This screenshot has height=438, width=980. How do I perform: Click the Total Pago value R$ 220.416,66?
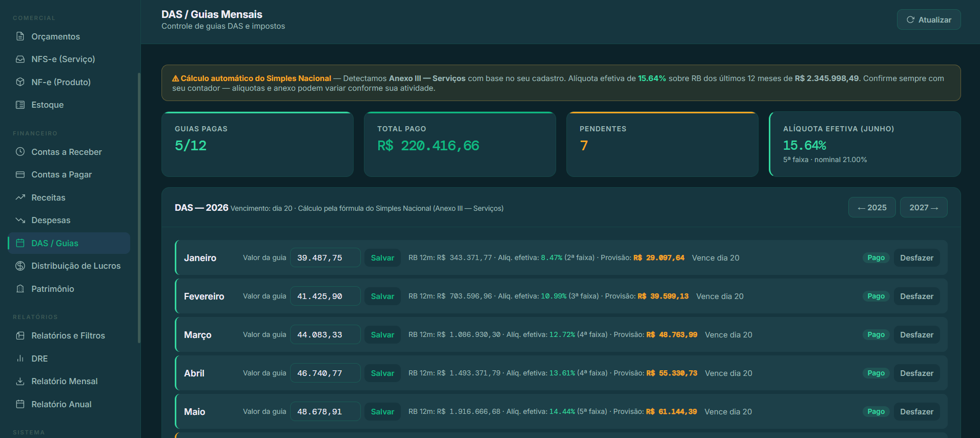pyautogui.click(x=428, y=146)
